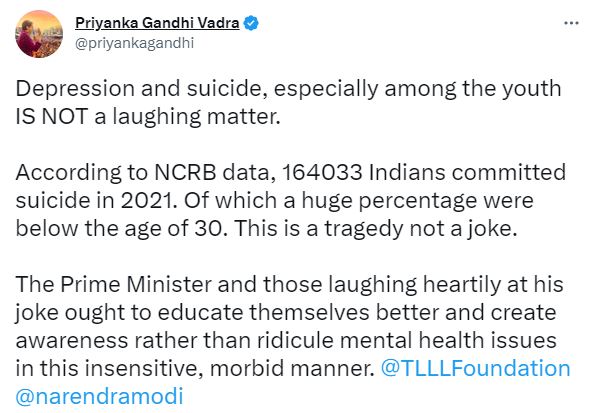The width and height of the screenshot is (596, 413).
Task: Open the @TLLLFoundation mention
Action: 476,368
